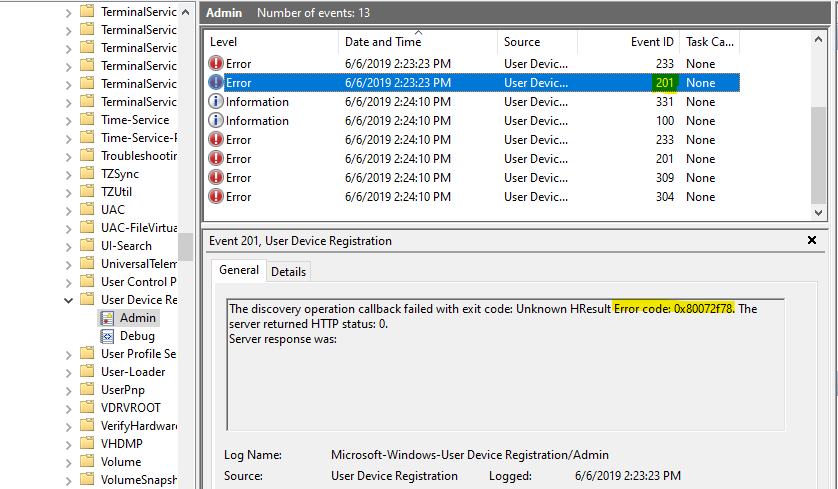This screenshot has height=489, width=838.
Task: Sort events by Event ID column
Action: pos(652,42)
